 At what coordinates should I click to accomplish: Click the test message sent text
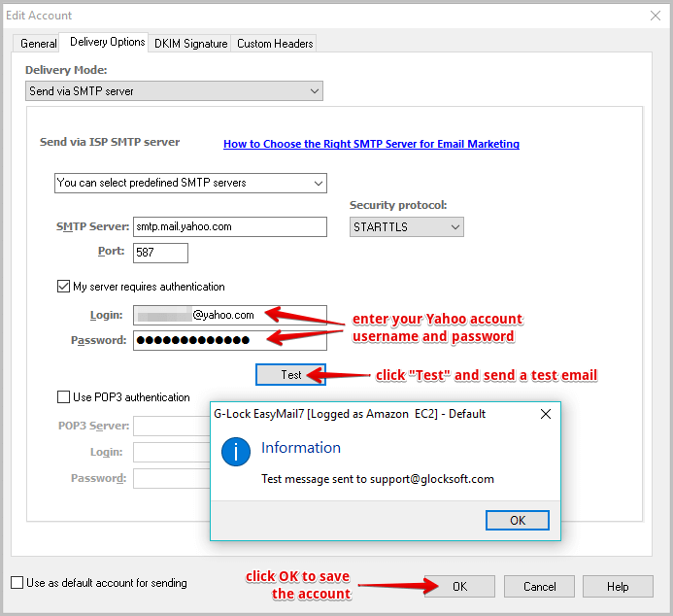pos(378,479)
